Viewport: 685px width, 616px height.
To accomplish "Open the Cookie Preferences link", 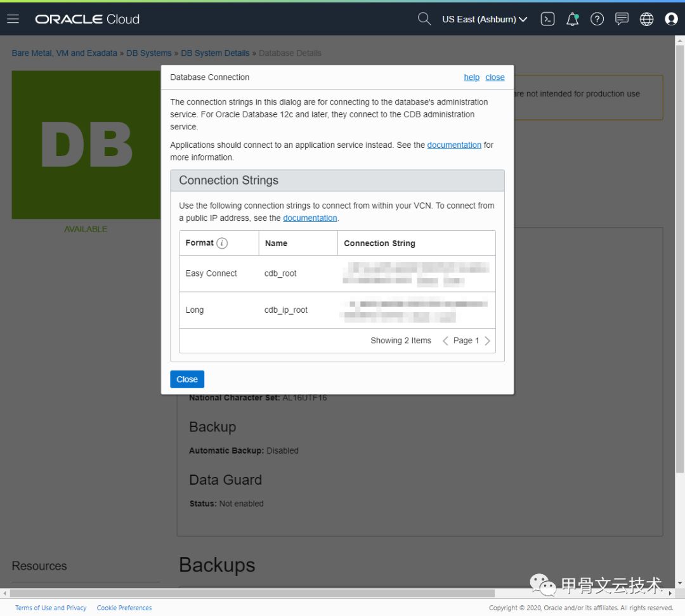I will pos(124,608).
